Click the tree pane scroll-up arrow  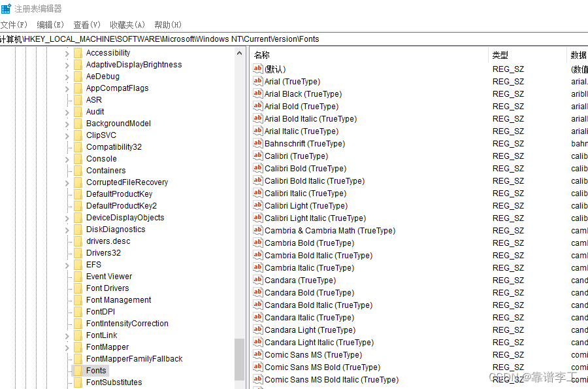[240, 53]
